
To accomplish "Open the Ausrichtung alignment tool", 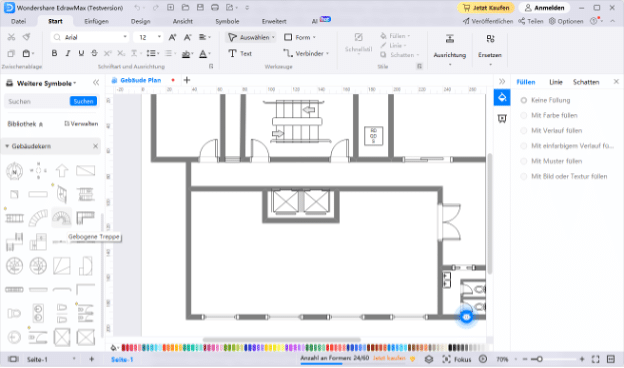I will (x=450, y=49).
